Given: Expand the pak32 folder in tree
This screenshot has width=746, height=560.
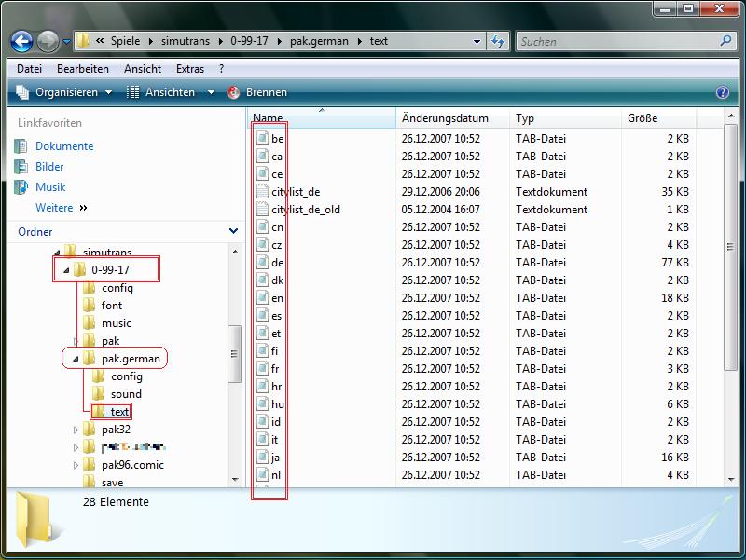Looking at the screenshot, I should (76, 430).
